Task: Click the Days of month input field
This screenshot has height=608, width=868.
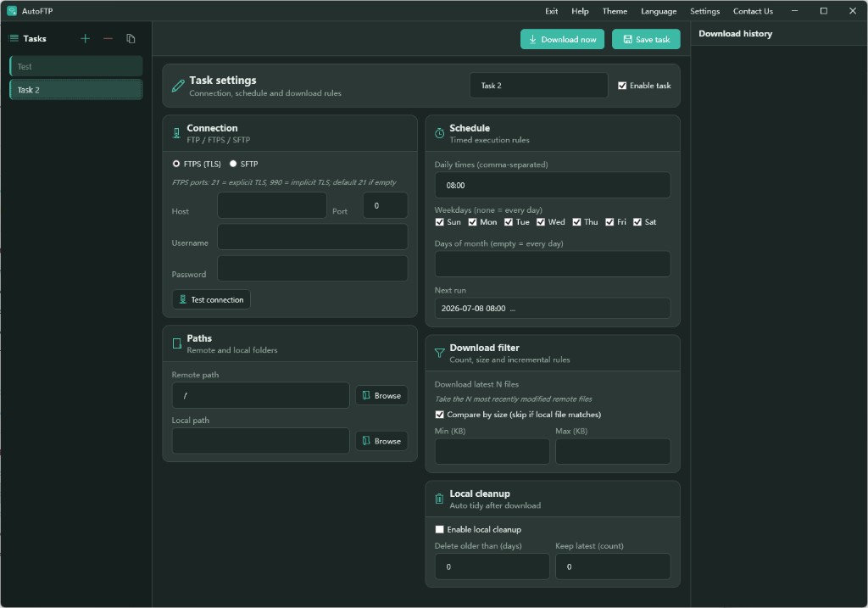Action: [553, 264]
